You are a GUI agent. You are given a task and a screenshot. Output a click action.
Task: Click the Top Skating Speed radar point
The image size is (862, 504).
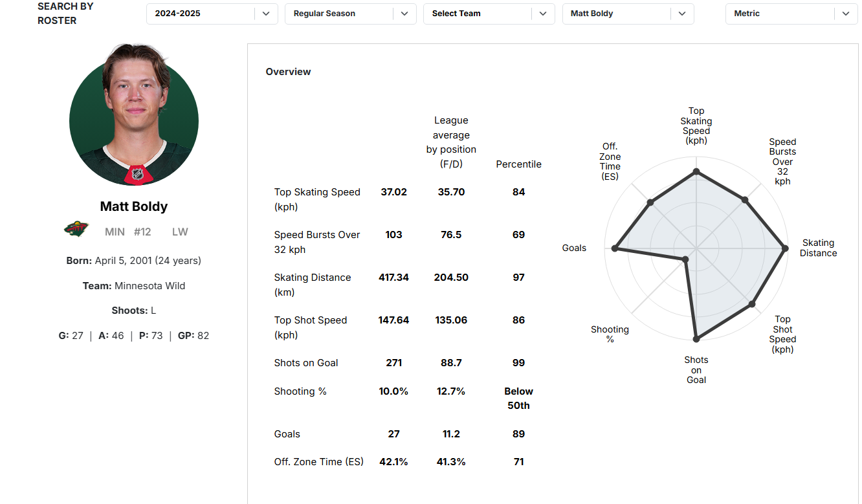click(696, 171)
